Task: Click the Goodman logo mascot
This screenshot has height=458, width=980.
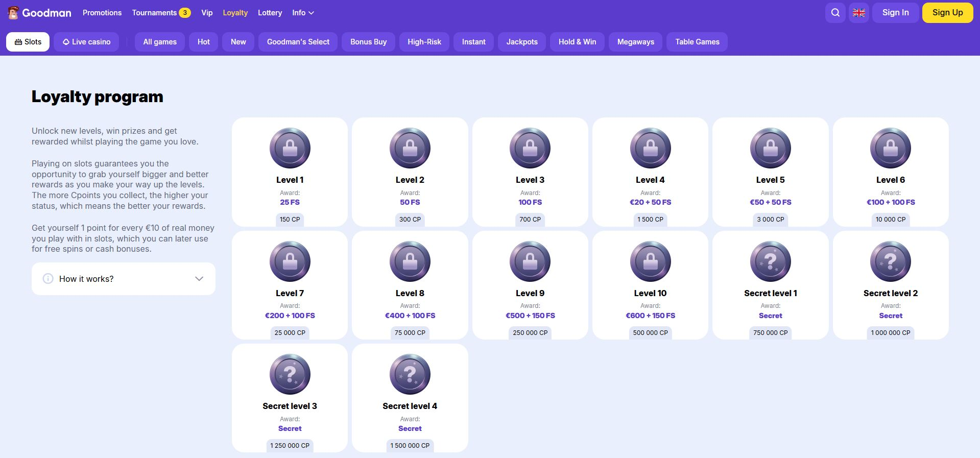Action: point(13,13)
